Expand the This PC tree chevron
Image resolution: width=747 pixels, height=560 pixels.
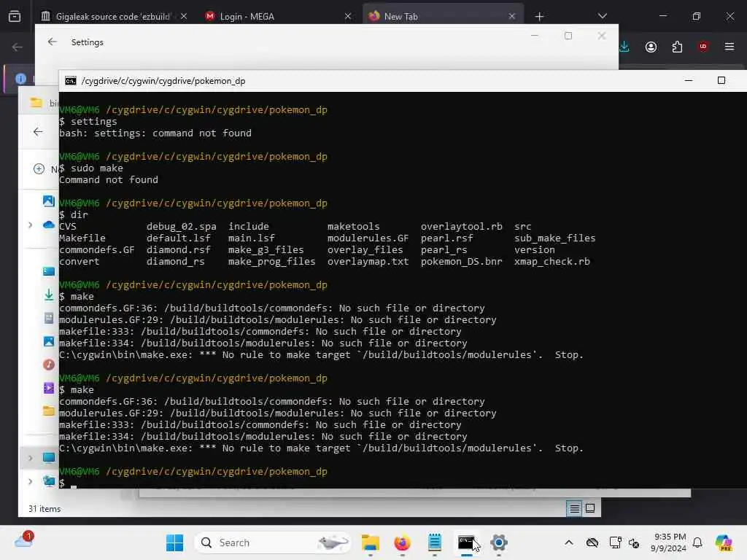pos(31,458)
